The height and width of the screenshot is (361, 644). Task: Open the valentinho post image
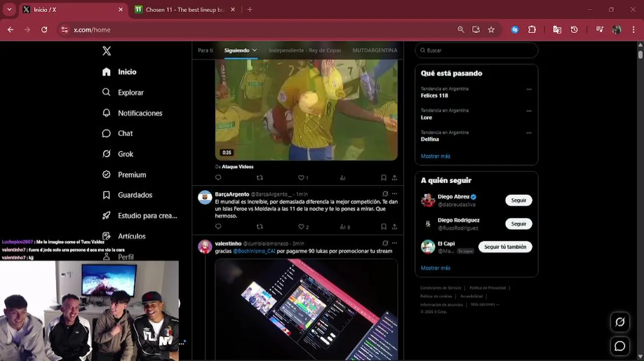(x=306, y=309)
